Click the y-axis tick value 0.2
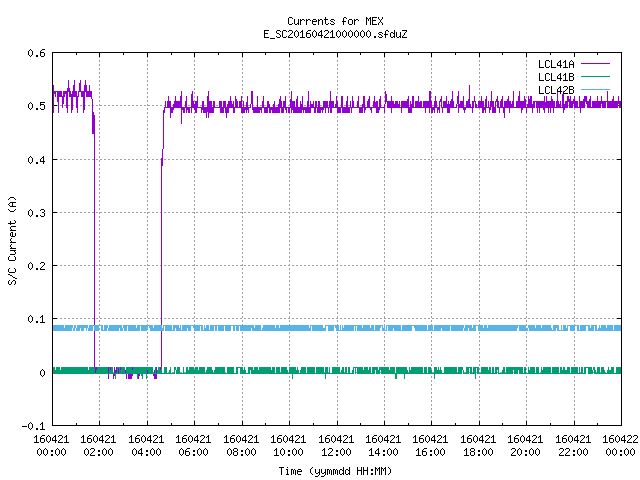Viewport: 640px width, 480px height. 36,266
